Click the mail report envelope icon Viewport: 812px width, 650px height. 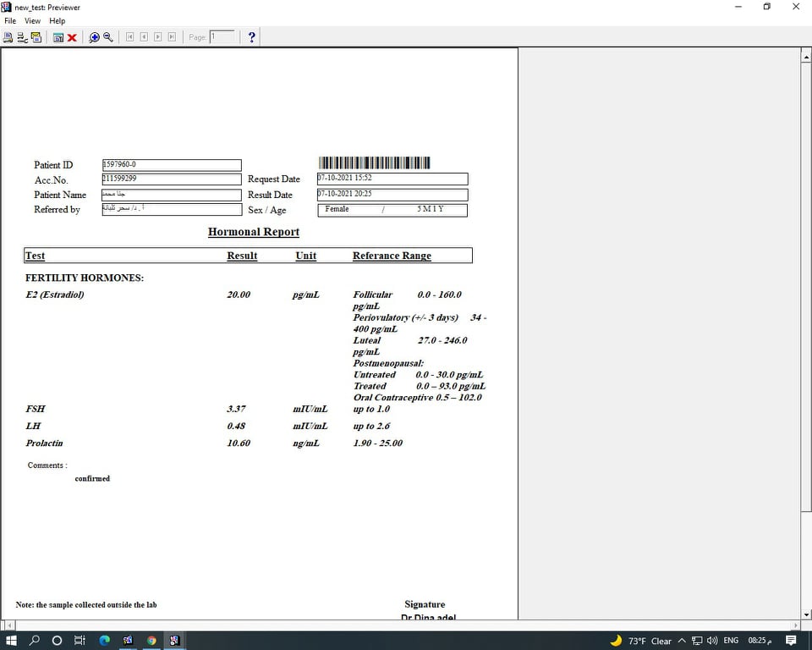coord(36,37)
